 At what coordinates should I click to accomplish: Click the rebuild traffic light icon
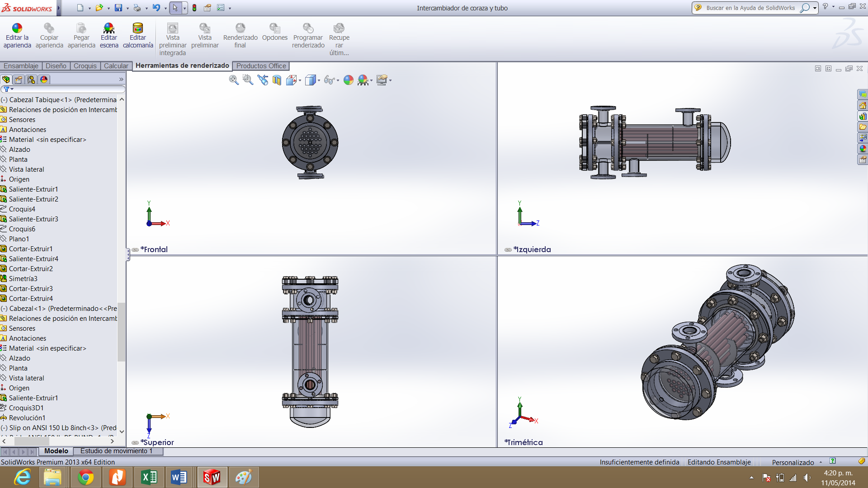194,8
